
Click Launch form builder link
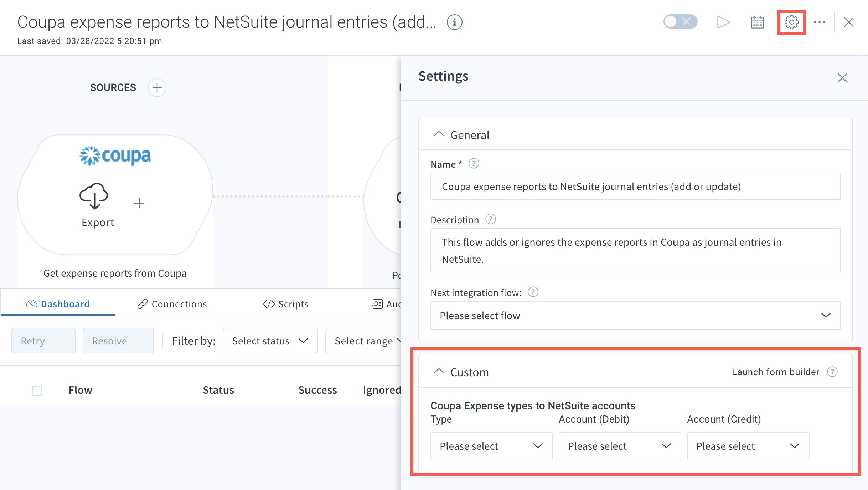tap(775, 372)
